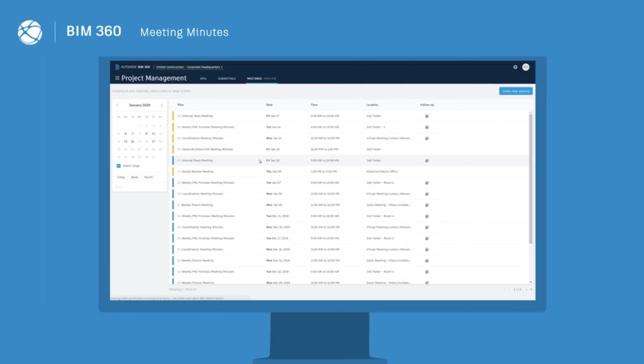Screen dimensions: 644x364
Task: Open follow-up icon for Mon Jan 13 meeting
Action: pyautogui.click(x=427, y=138)
